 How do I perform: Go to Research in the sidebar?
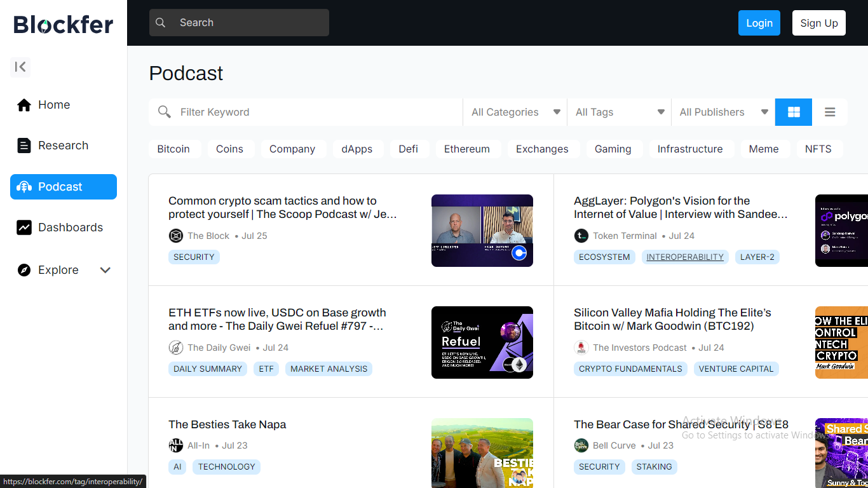pos(63,146)
